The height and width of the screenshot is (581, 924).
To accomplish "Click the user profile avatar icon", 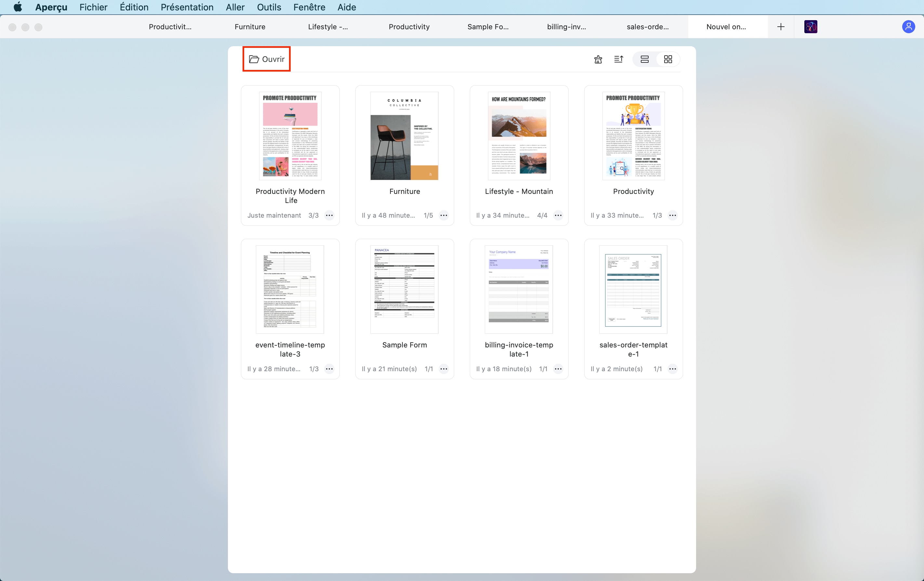I will pos(908,27).
